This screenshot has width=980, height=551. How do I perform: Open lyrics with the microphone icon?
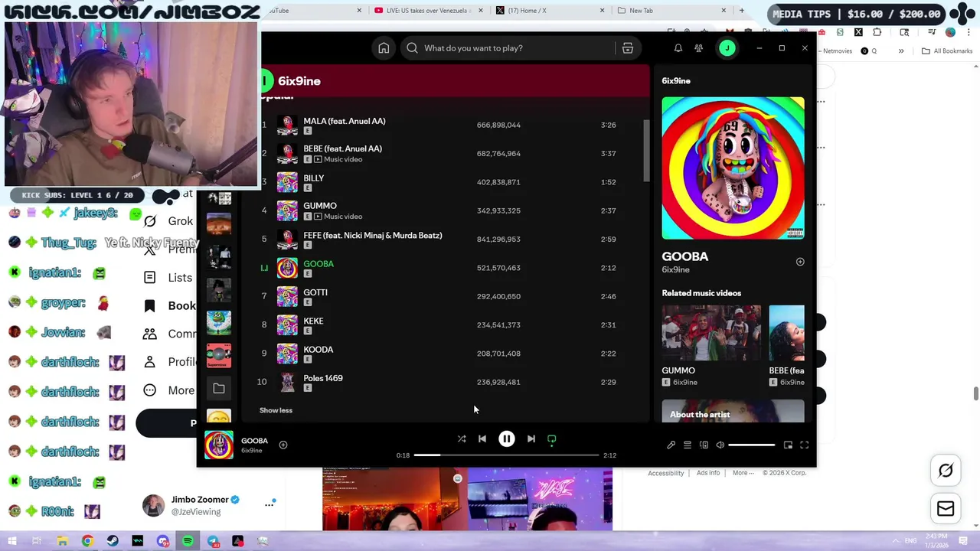tap(671, 445)
